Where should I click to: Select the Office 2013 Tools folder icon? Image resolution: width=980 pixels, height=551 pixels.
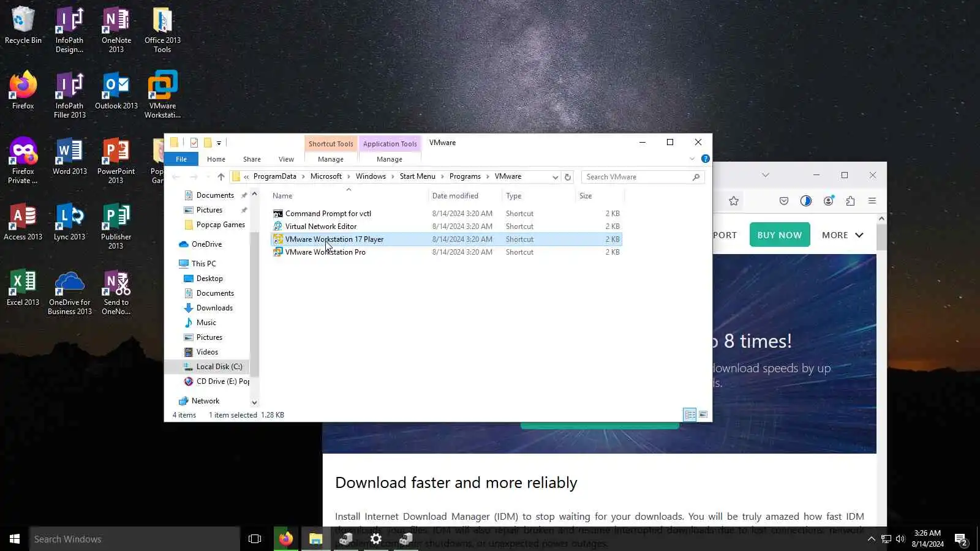[x=163, y=30]
